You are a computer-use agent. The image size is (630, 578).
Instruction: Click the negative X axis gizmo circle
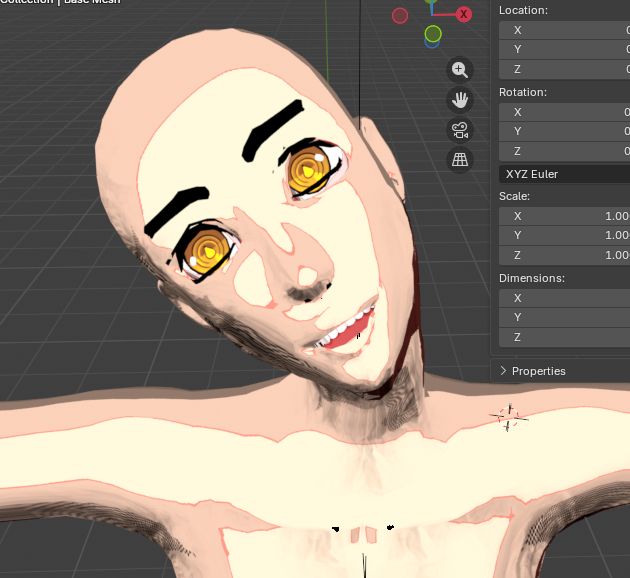pos(400,16)
